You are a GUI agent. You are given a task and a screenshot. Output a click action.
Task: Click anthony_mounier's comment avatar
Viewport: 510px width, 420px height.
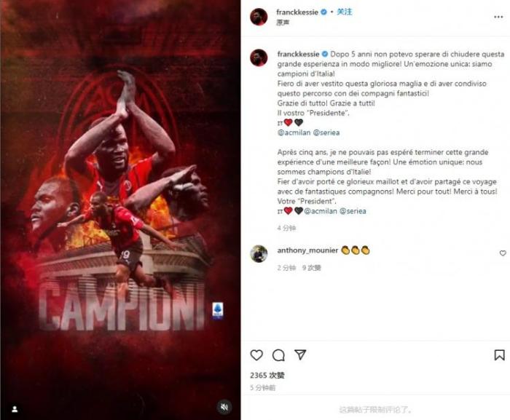pos(259,253)
